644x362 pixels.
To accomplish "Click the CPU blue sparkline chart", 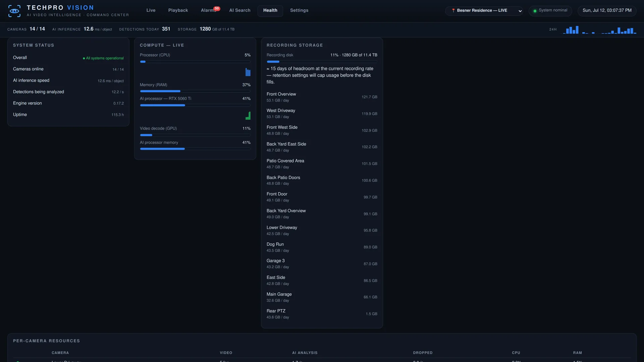I will [x=248, y=72].
